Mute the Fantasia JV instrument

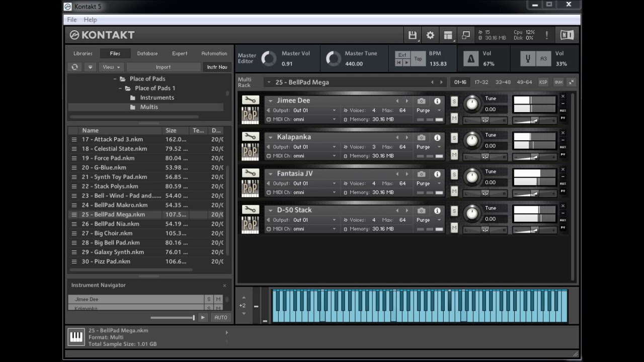point(454,191)
